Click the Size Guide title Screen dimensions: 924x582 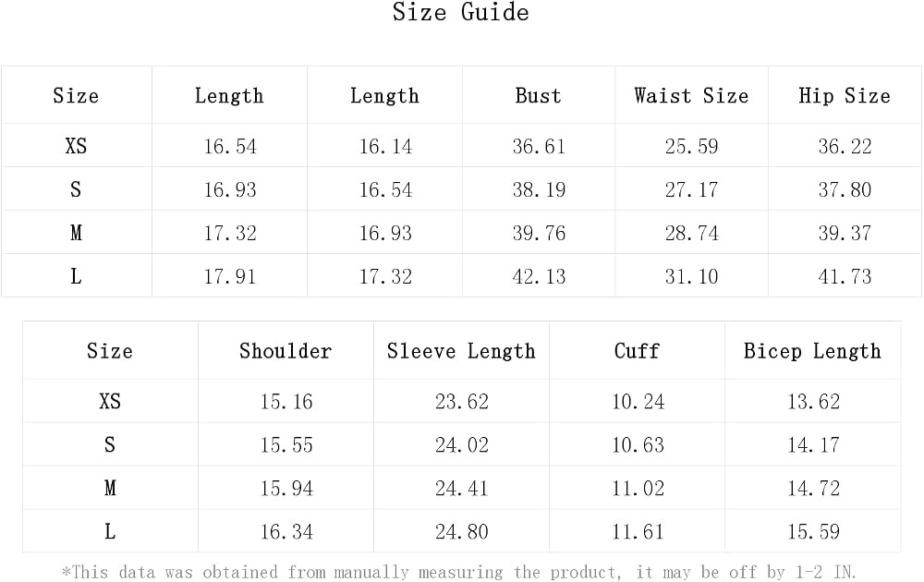coord(461,12)
